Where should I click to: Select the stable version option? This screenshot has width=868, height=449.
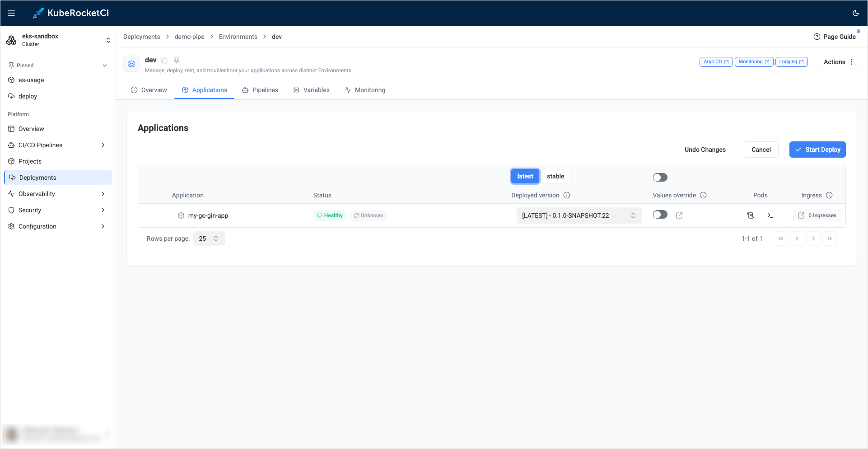(x=555, y=176)
